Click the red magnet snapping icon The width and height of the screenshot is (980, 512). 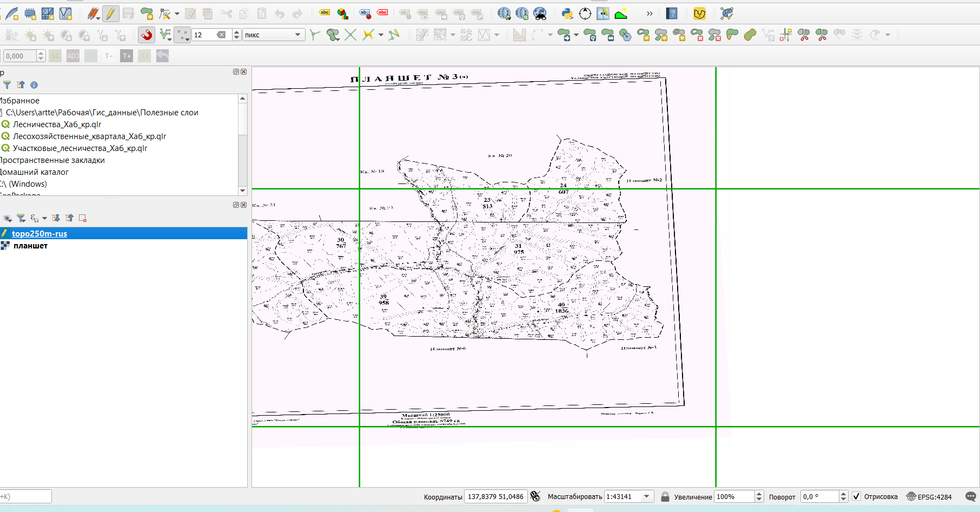146,35
